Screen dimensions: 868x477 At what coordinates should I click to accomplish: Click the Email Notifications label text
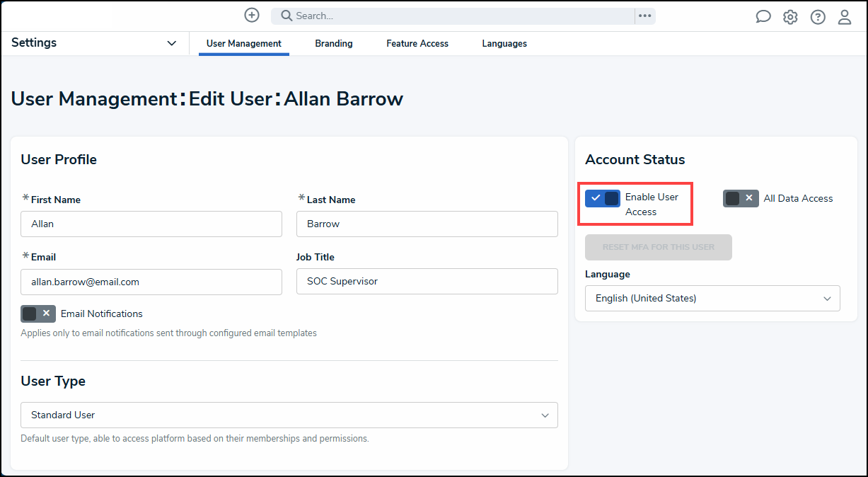pos(102,314)
